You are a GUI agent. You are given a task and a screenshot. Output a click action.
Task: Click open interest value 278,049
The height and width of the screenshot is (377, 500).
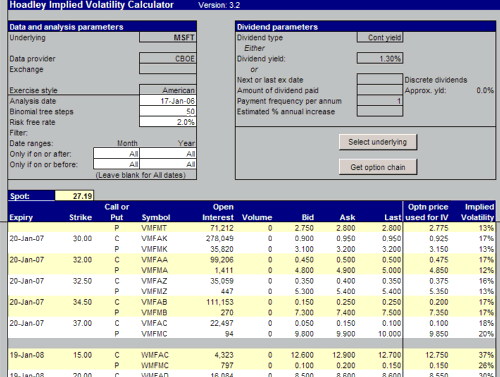pos(220,238)
